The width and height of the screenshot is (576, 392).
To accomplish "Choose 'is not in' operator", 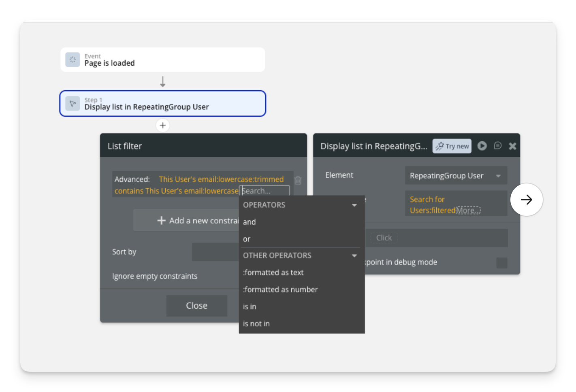I will coord(256,324).
